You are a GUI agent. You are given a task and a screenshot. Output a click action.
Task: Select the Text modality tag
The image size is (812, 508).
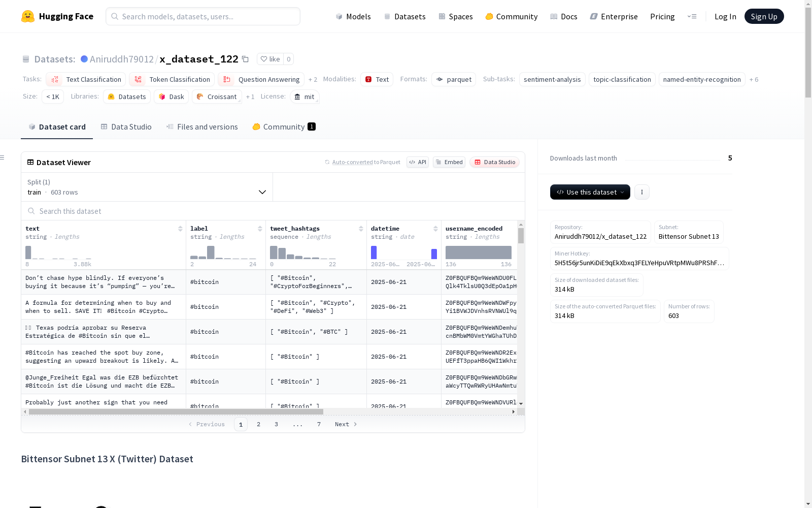click(x=377, y=79)
